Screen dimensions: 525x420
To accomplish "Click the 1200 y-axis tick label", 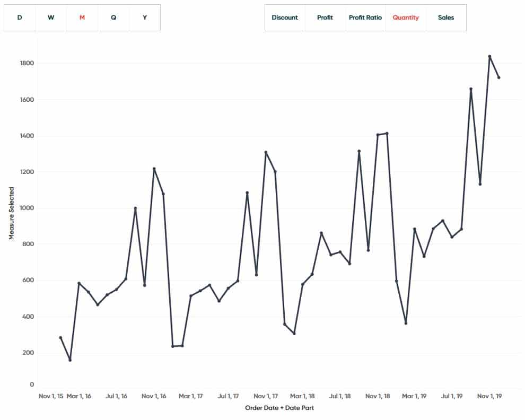I will [x=27, y=172].
